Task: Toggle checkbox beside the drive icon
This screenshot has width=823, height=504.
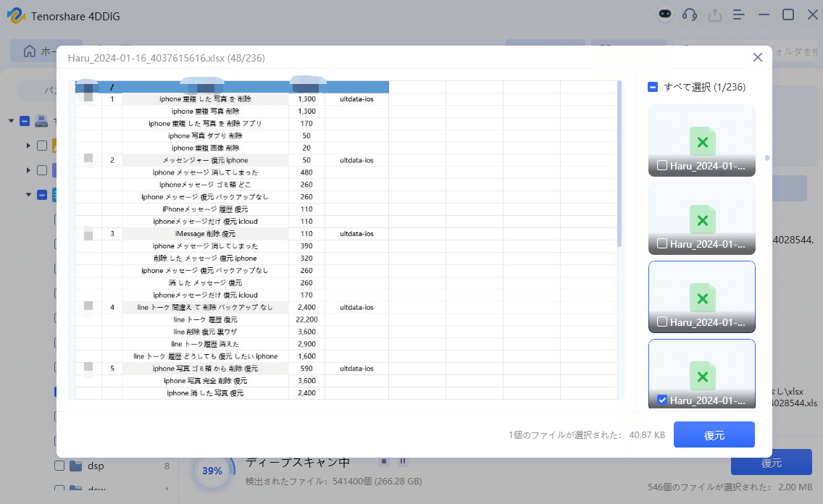Action: (x=24, y=121)
